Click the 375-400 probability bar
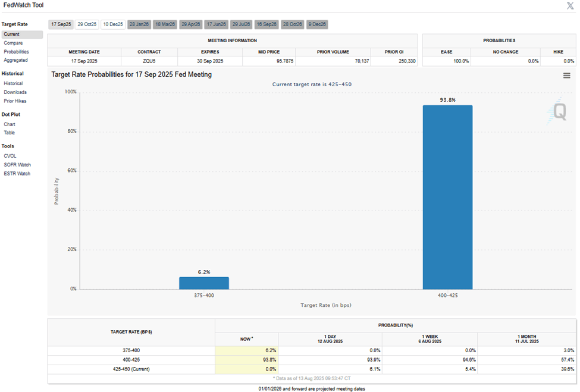Screen dimensions: 580x392 [x=204, y=283]
